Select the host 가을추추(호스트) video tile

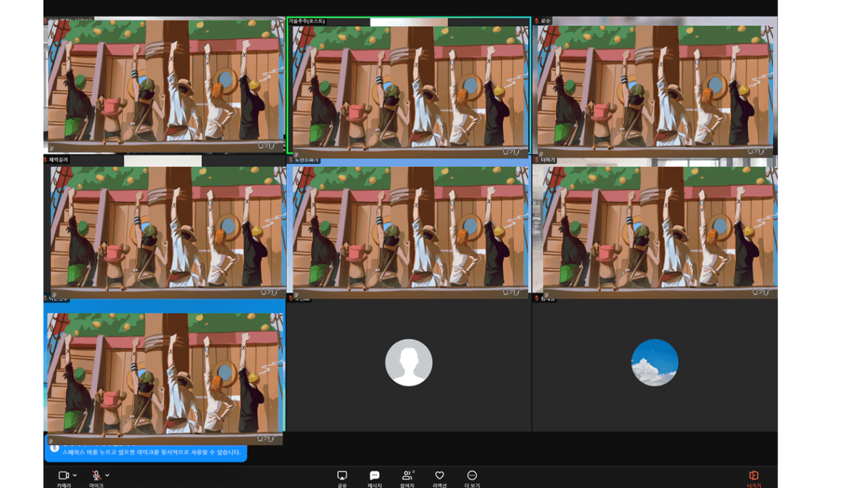coord(409,86)
